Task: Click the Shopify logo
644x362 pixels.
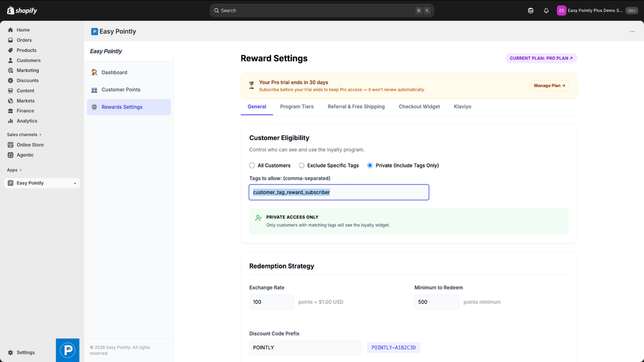Action: tap(22, 10)
